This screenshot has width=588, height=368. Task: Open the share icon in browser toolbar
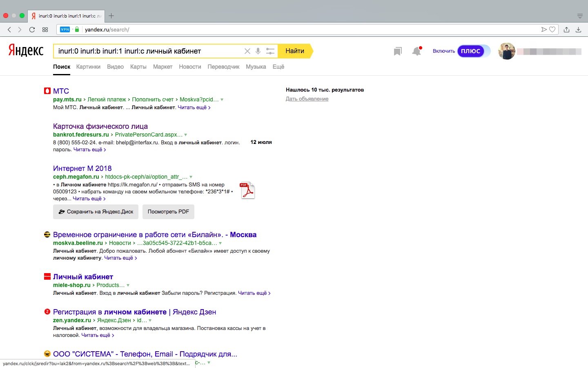[x=566, y=29]
